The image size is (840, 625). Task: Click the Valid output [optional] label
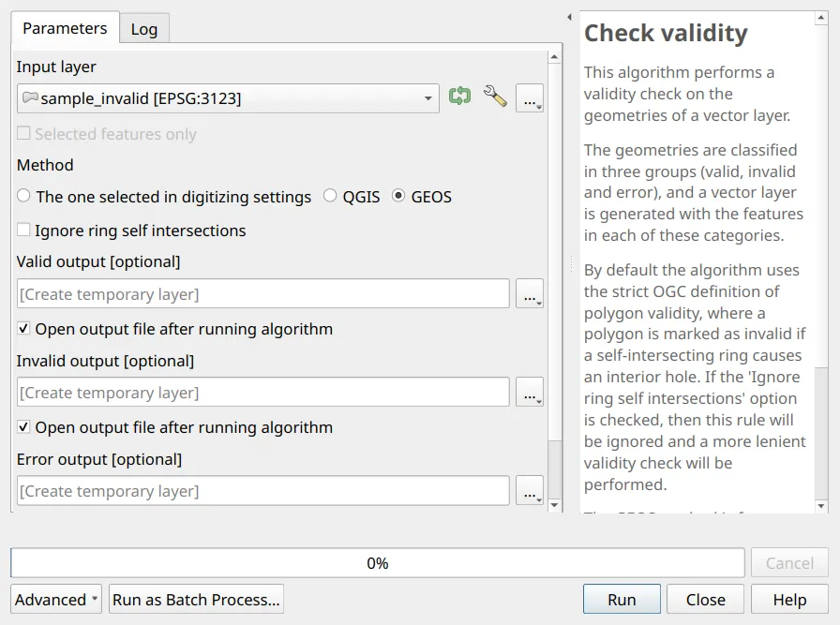98,261
